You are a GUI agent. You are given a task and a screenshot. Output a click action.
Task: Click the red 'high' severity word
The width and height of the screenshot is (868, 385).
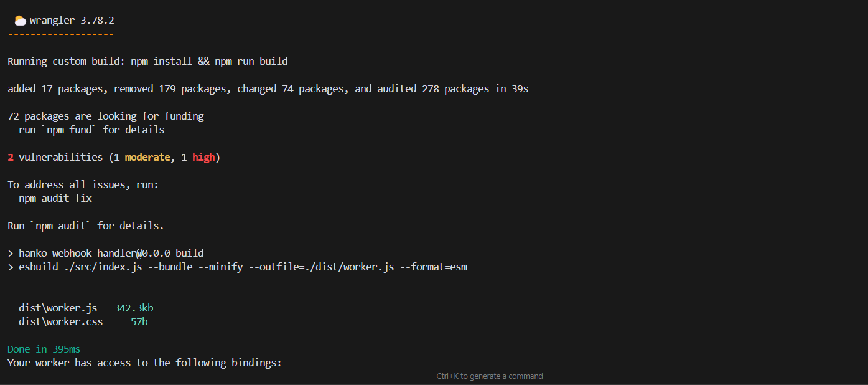203,158
